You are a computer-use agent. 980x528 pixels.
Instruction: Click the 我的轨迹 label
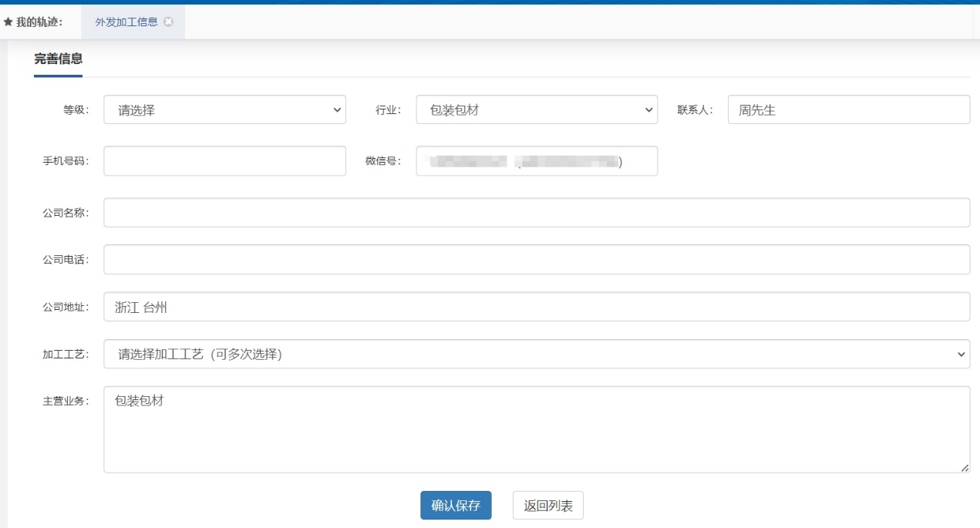[x=39, y=22]
